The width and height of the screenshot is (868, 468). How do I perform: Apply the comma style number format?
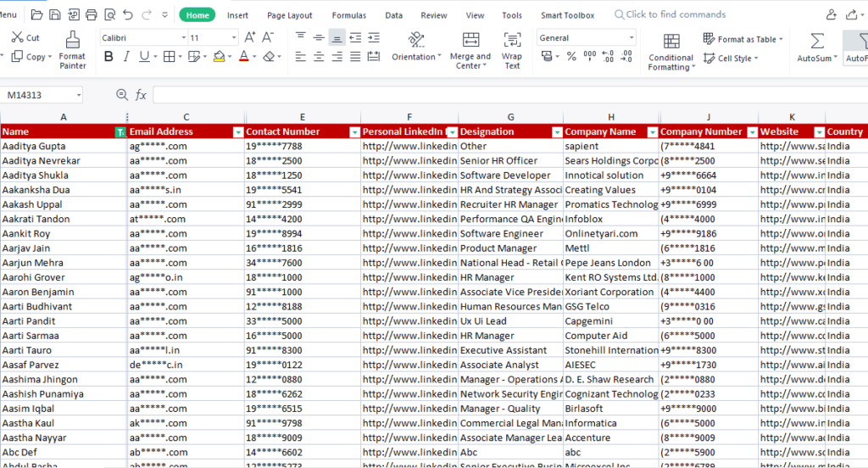point(590,57)
